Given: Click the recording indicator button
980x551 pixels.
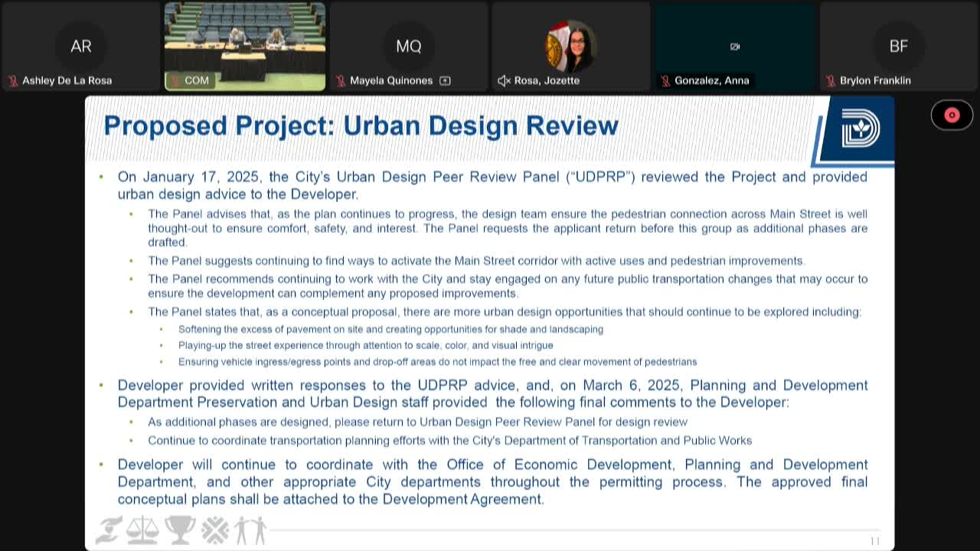Looking at the screenshot, I should [952, 115].
